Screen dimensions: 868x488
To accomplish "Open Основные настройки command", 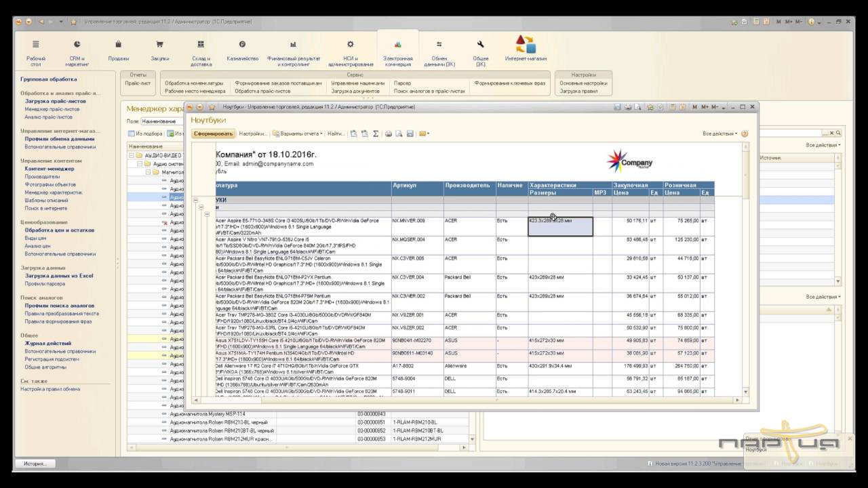I will point(583,83).
